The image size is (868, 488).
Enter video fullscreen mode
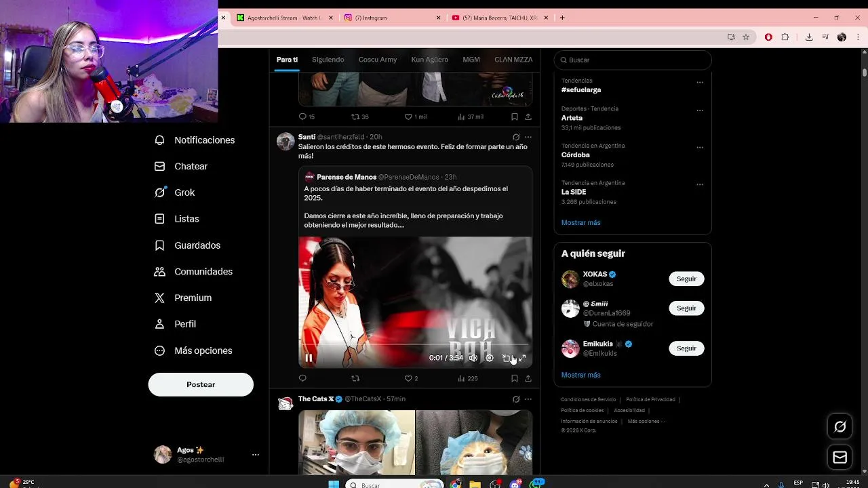click(x=522, y=358)
